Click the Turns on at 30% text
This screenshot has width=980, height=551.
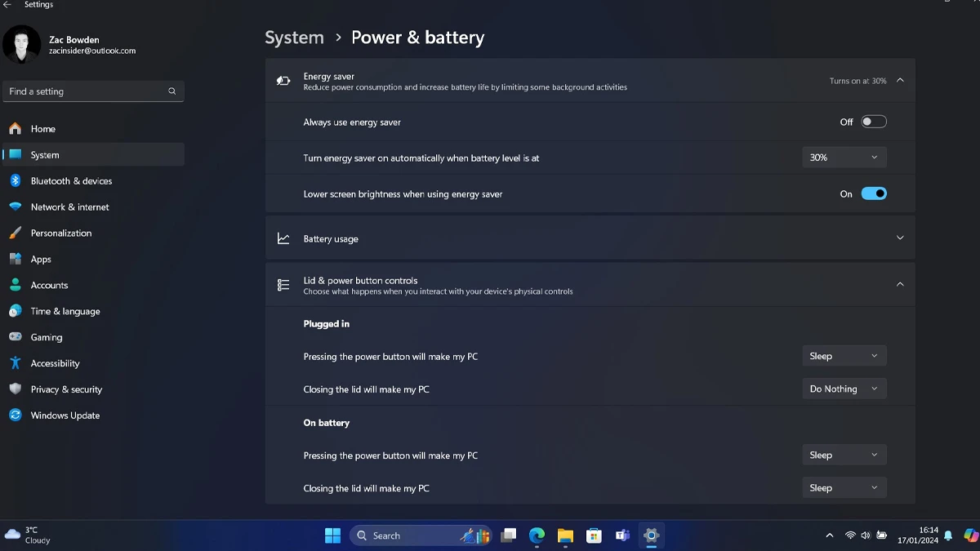(857, 81)
